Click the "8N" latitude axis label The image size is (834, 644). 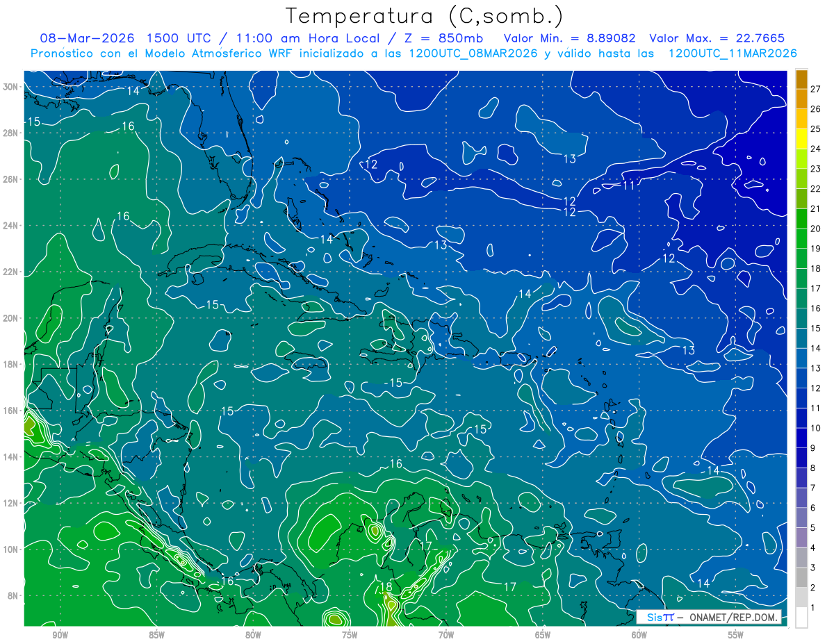13,595
